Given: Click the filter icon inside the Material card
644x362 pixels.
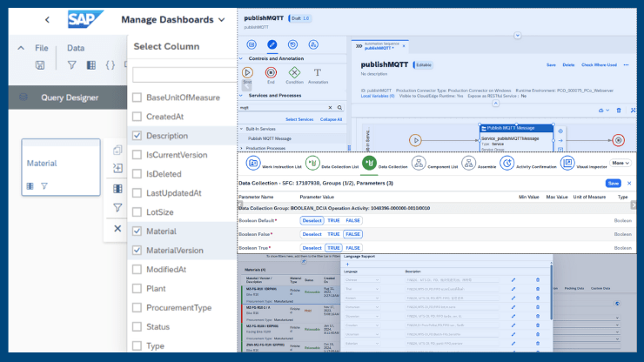Looking at the screenshot, I should 44,186.
